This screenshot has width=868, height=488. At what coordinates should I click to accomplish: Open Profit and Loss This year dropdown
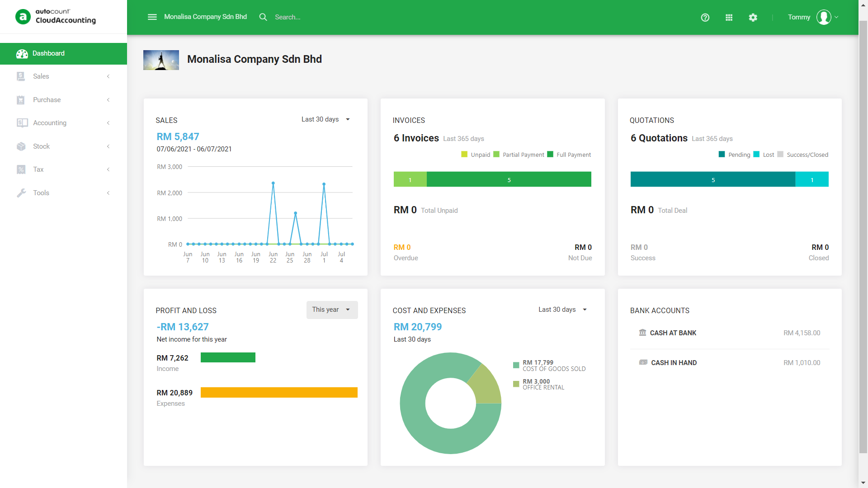tap(332, 310)
